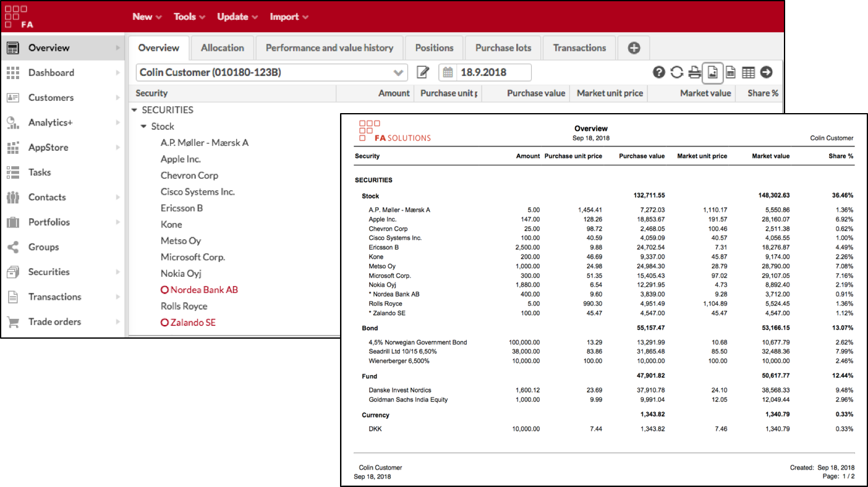The width and height of the screenshot is (868, 487).
Task: Switch to the Allocation tab
Action: click(x=223, y=48)
